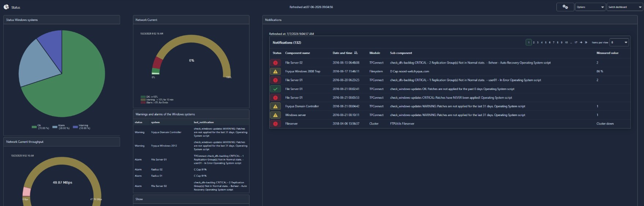Click green OK check icon for File Server 01
This screenshot has height=206, width=644.
pyautogui.click(x=275, y=89)
